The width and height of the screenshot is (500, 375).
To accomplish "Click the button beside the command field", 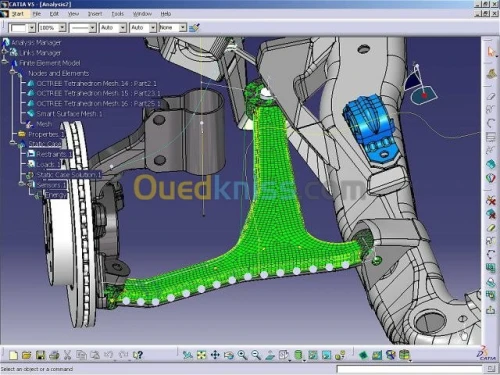I will tap(491, 368).
